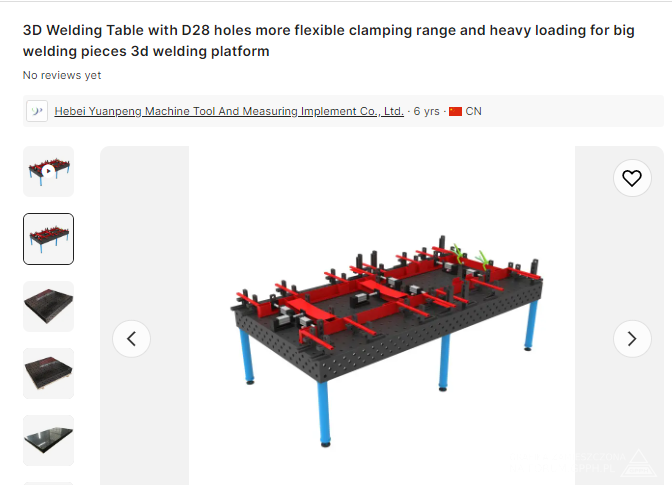The image size is (672, 485).
Task: Add product to favorites with heart icon
Action: (x=632, y=178)
